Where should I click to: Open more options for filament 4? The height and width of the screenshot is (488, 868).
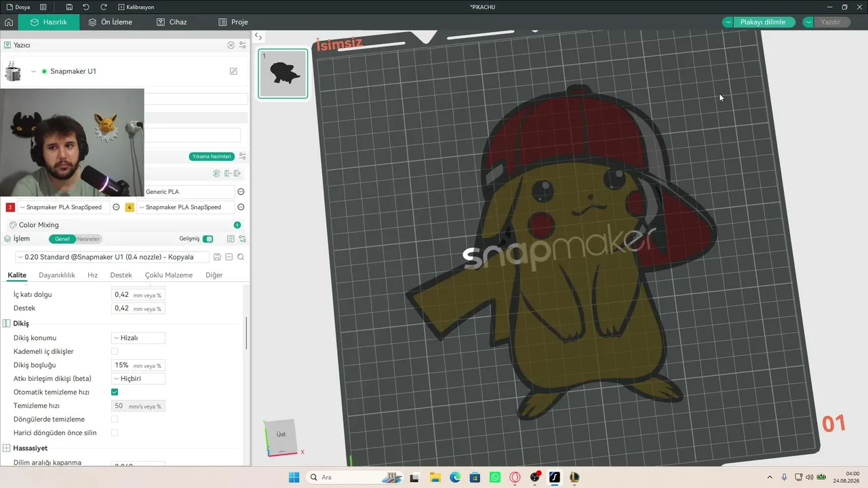click(241, 207)
